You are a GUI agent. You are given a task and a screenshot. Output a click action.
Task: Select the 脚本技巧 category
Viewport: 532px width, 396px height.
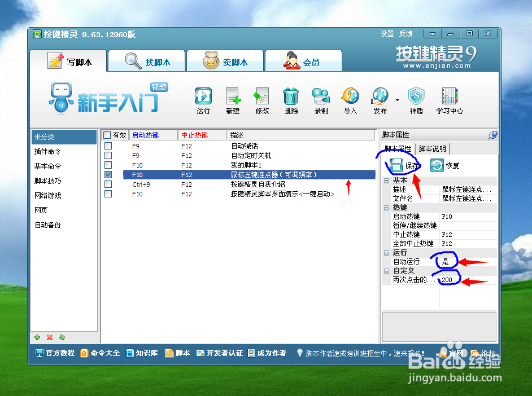point(64,181)
